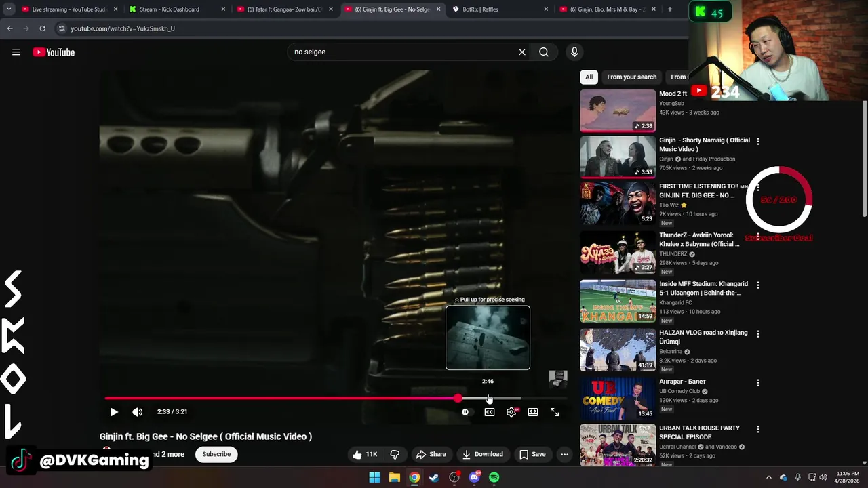This screenshot has width=868, height=488.
Task: Open the Mood 2 ft video thumbnail
Action: point(618,110)
